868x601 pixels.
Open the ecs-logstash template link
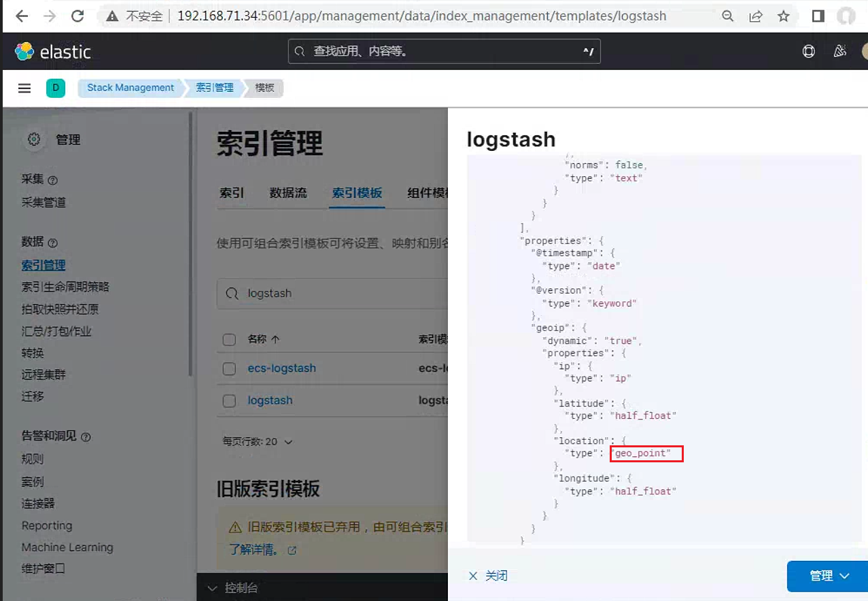click(x=281, y=368)
